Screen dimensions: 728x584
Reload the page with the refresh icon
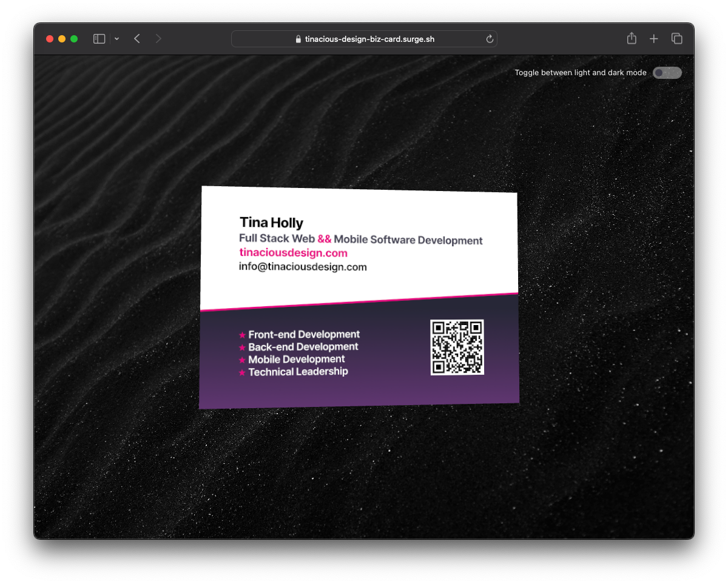point(490,39)
